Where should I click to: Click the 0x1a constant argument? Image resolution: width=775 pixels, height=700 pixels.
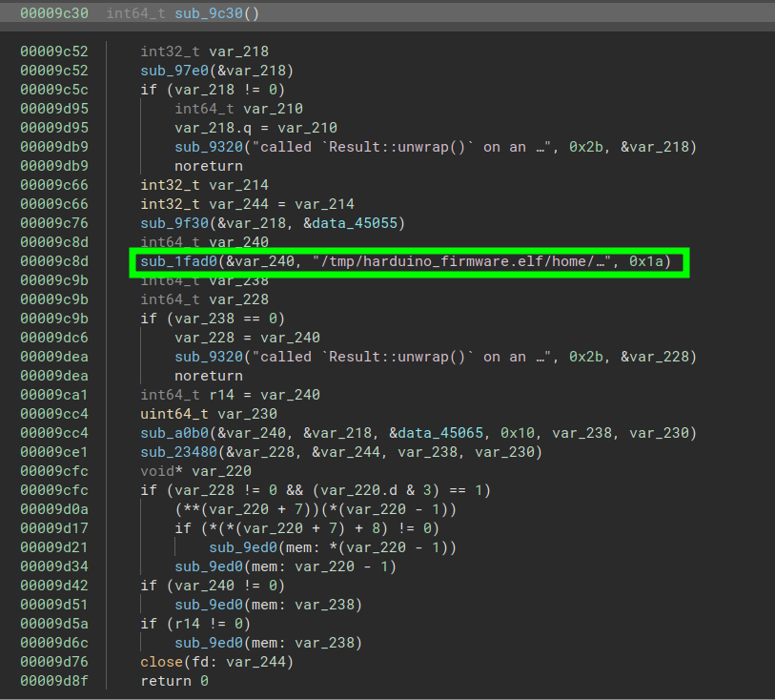(645, 261)
